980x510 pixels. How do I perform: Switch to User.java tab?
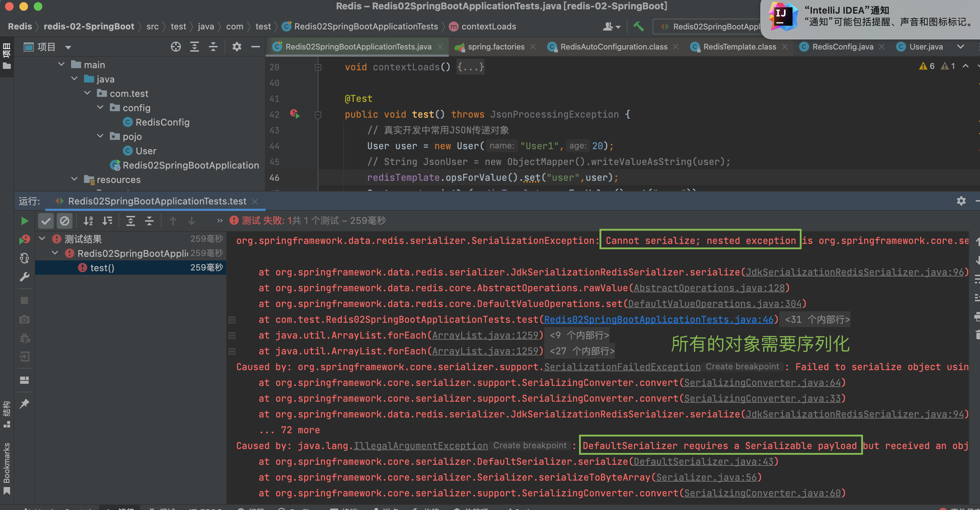click(920, 47)
